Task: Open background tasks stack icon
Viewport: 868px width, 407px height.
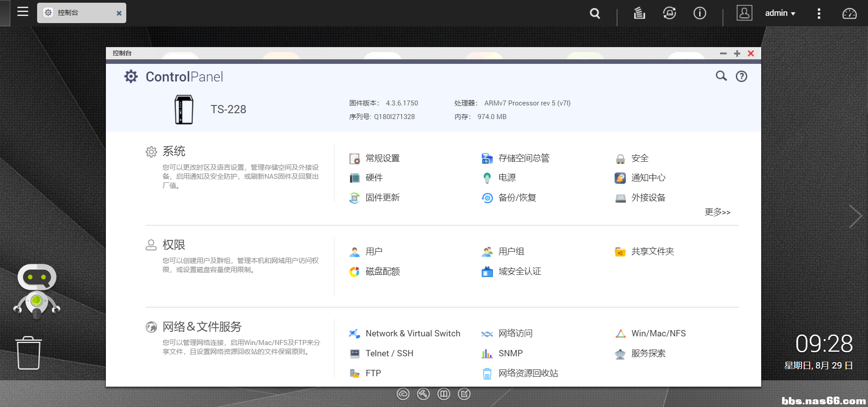Action: pos(639,13)
